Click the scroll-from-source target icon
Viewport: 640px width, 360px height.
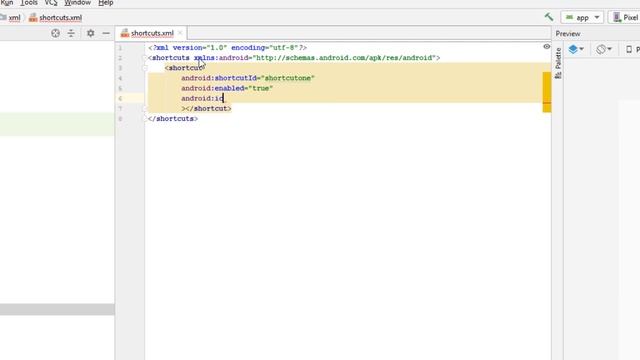pos(56,33)
